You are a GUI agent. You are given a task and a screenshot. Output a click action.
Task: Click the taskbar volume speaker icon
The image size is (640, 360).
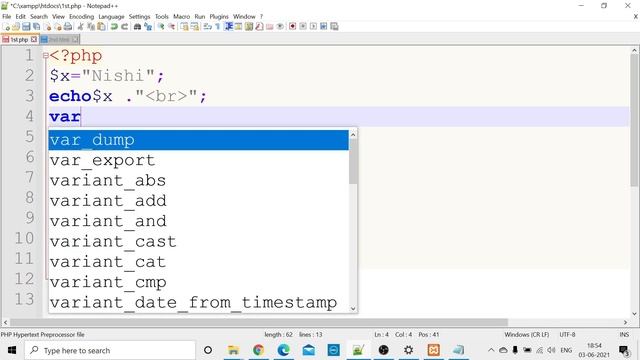(x=551, y=350)
